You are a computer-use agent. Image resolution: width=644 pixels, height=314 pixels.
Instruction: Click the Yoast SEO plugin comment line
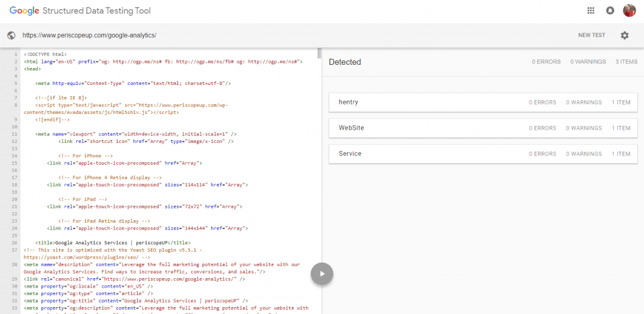113,253
